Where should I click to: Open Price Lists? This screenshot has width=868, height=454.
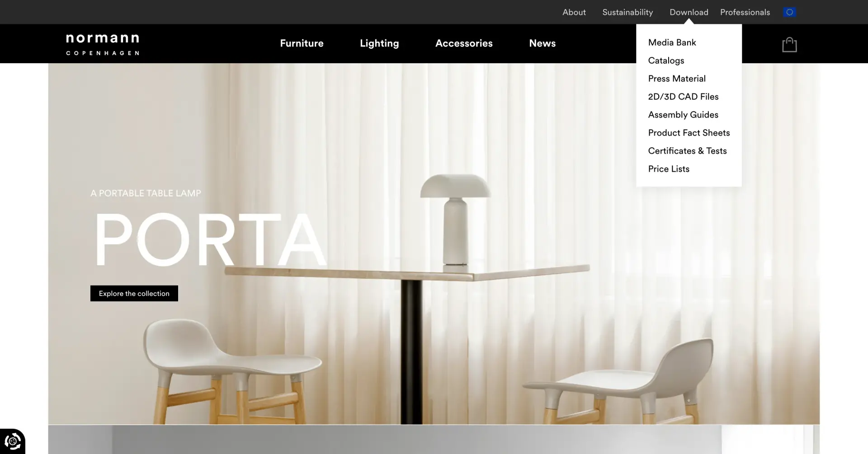click(669, 168)
